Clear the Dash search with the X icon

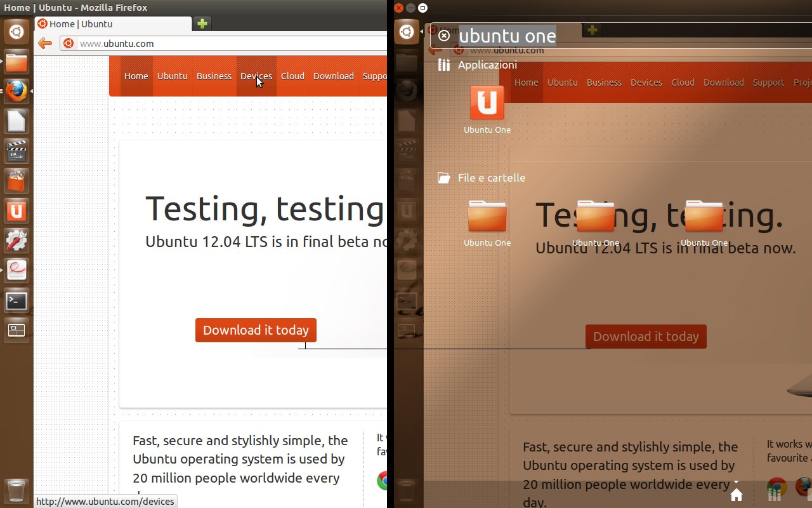click(x=444, y=36)
